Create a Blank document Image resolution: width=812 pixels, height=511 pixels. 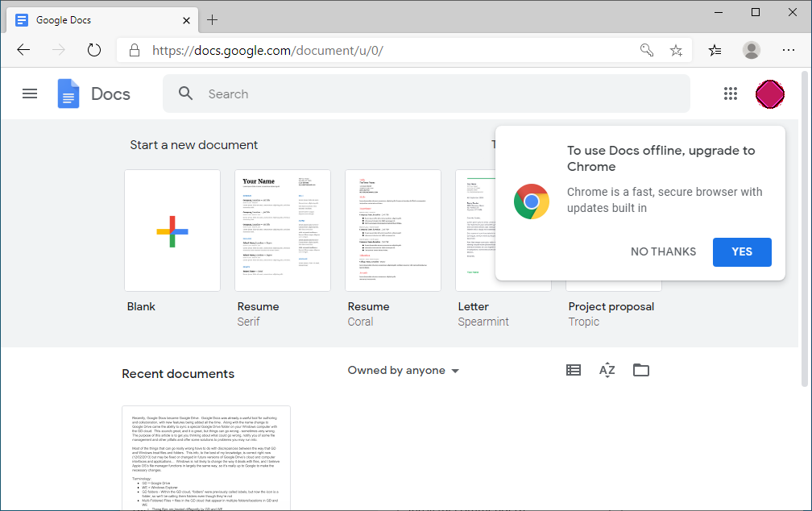172,231
